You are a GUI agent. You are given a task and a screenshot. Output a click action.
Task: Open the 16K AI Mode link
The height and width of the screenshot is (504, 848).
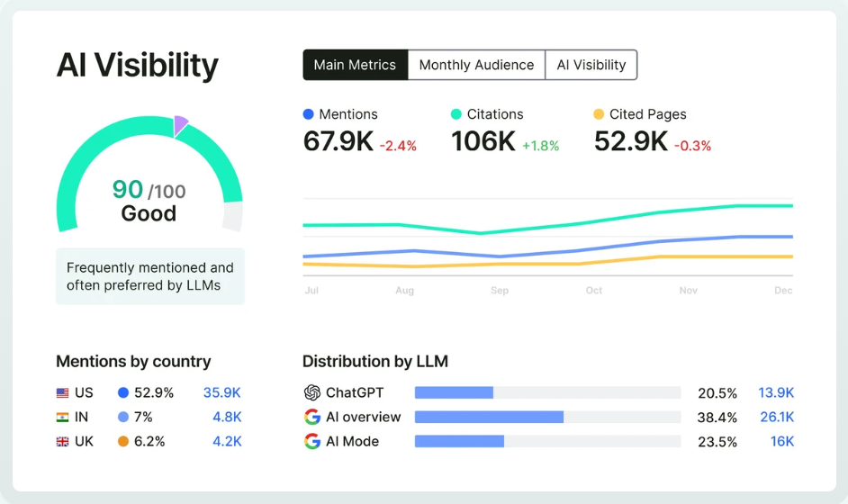coord(782,441)
